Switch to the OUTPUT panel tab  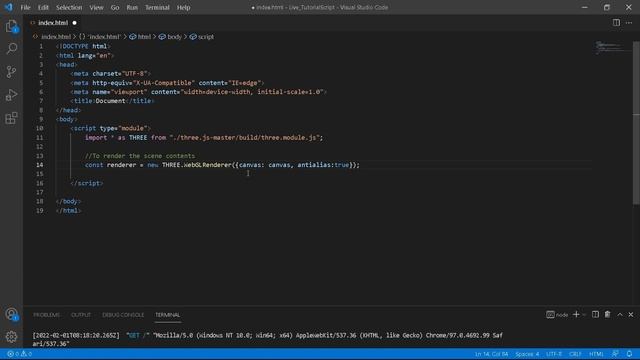click(x=81, y=315)
